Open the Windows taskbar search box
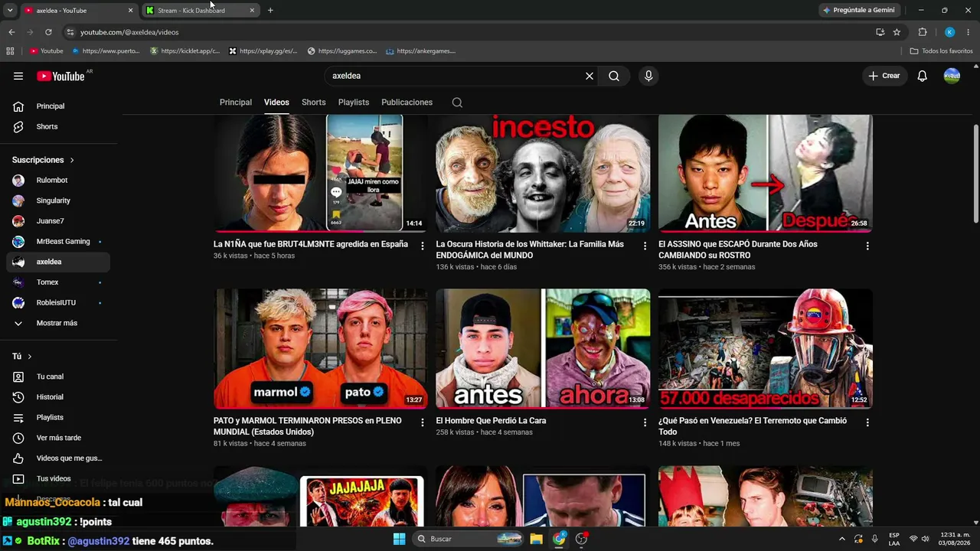 pos(469,539)
